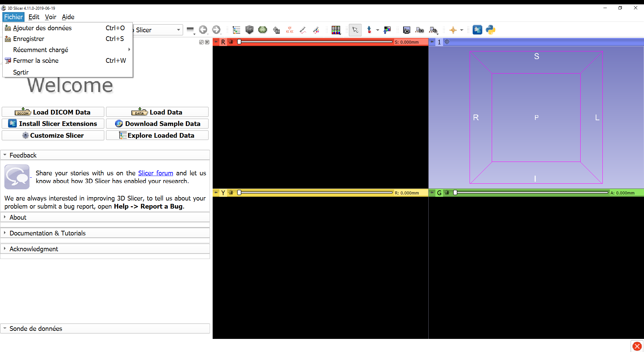Screen dimensions: 644x352
Task: Toggle the red slice view pin
Action: click(x=216, y=42)
